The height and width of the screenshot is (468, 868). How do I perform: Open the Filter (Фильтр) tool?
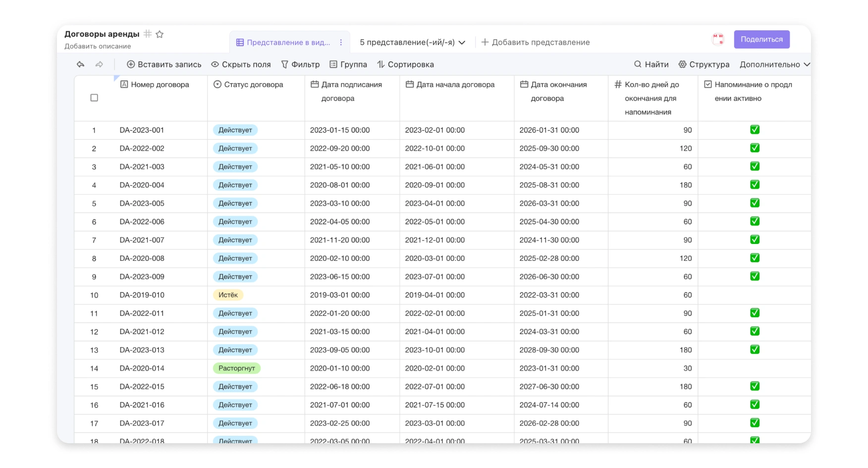pos(300,64)
